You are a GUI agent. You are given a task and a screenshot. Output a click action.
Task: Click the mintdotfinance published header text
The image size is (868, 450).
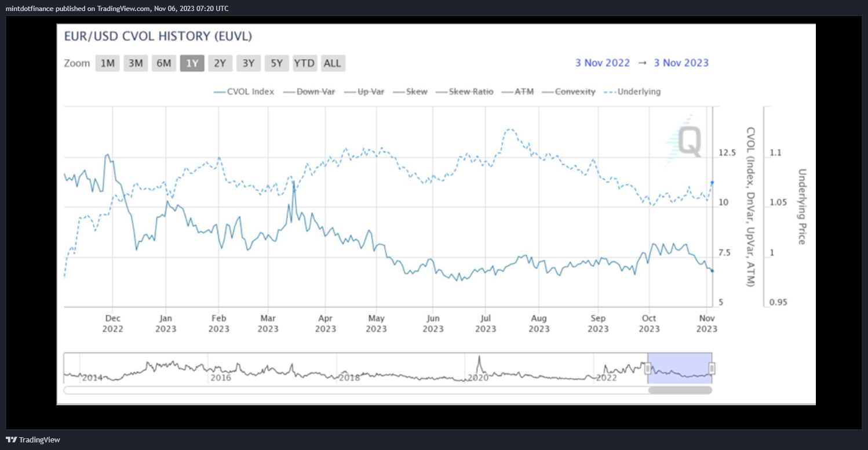tap(116, 8)
